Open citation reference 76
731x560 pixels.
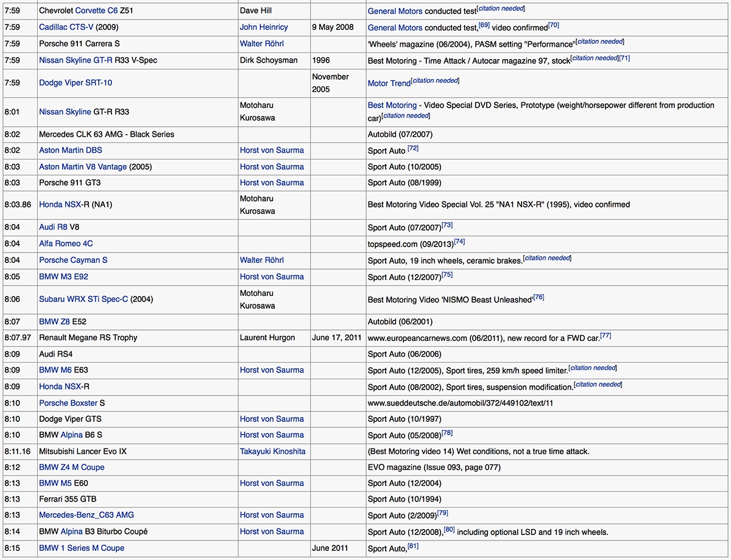pyautogui.click(x=539, y=297)
